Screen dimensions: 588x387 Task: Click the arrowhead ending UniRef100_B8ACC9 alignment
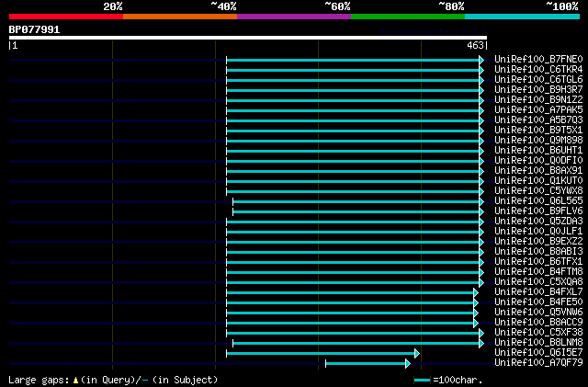[476, 324]
